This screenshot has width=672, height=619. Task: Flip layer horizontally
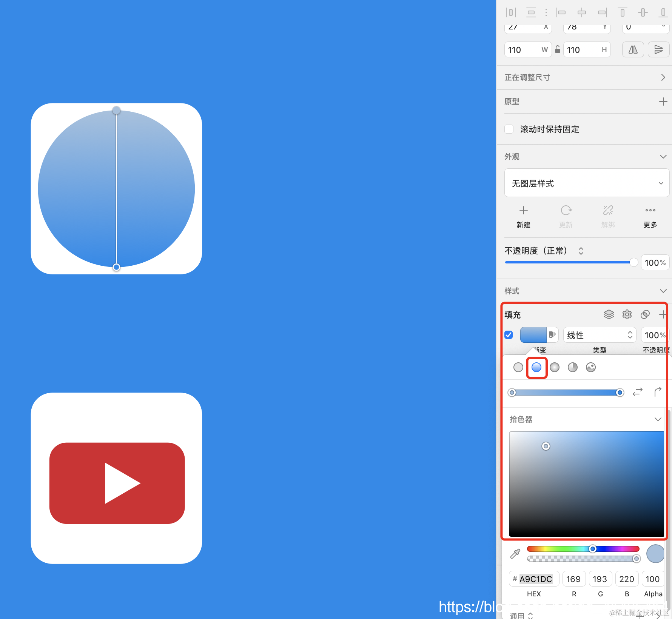click(633, 49)
